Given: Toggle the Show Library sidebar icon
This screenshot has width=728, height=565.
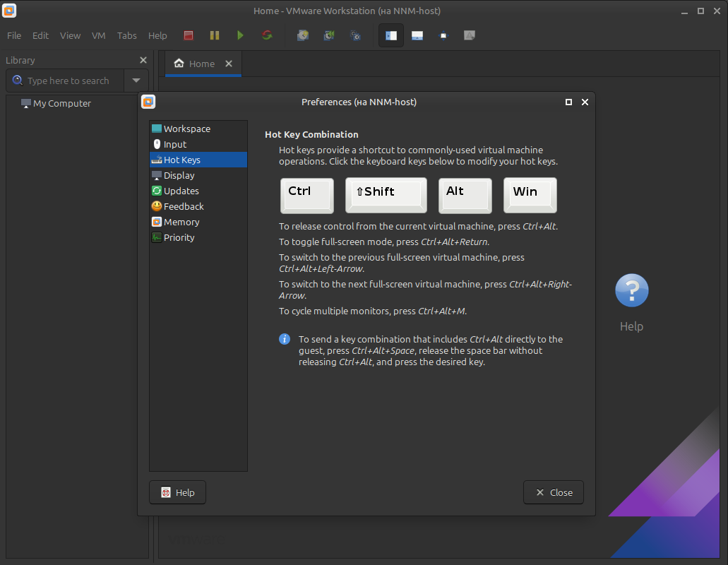Looking at the screenshot, I should 391,35.
